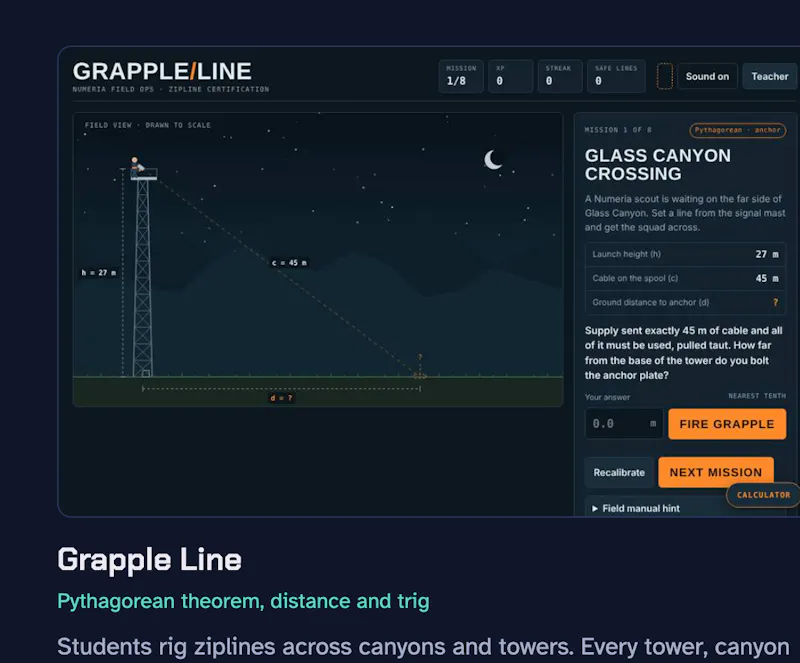Open the CALCULATOR panel

[x=763, y=495]
